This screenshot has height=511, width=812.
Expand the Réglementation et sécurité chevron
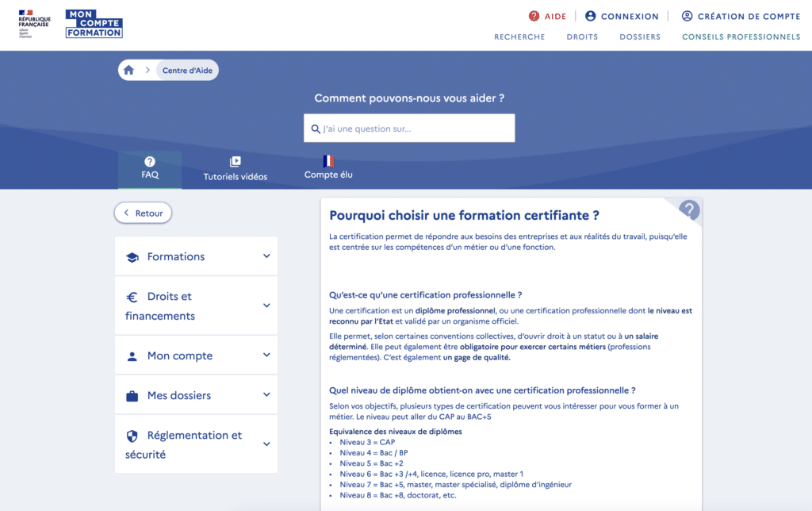click(x=266, y=444)
